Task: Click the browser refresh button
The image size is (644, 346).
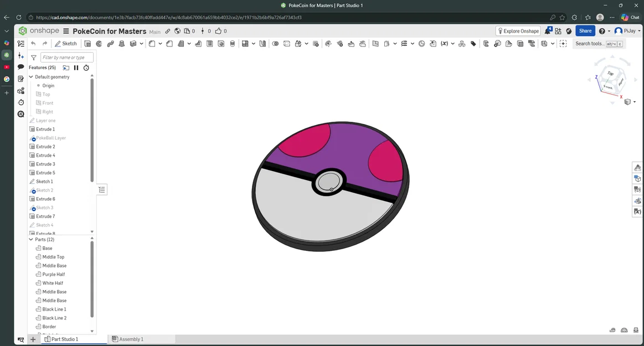Action: tap(18, 17)
